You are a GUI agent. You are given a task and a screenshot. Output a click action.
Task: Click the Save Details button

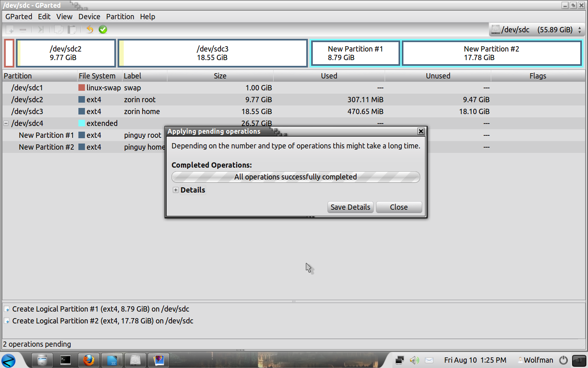coord(350,207)
